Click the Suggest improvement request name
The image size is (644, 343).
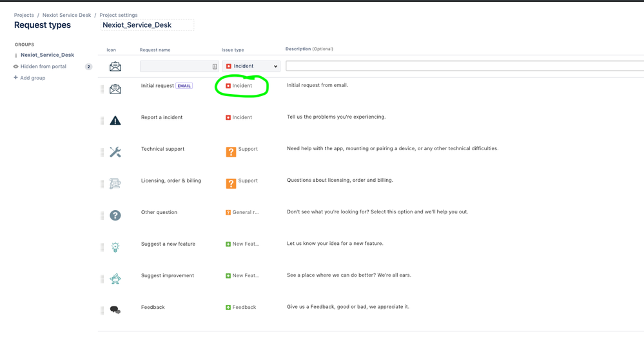168,276
